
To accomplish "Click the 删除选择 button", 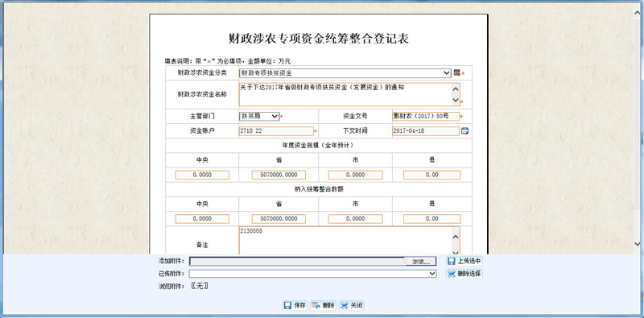I will click(464, 274).
